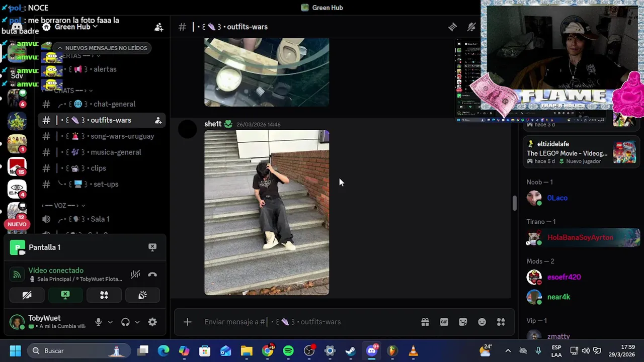Click the Discord taskbar icon
The height and width of the screenshot is (362, 644).
click(372, 350)
